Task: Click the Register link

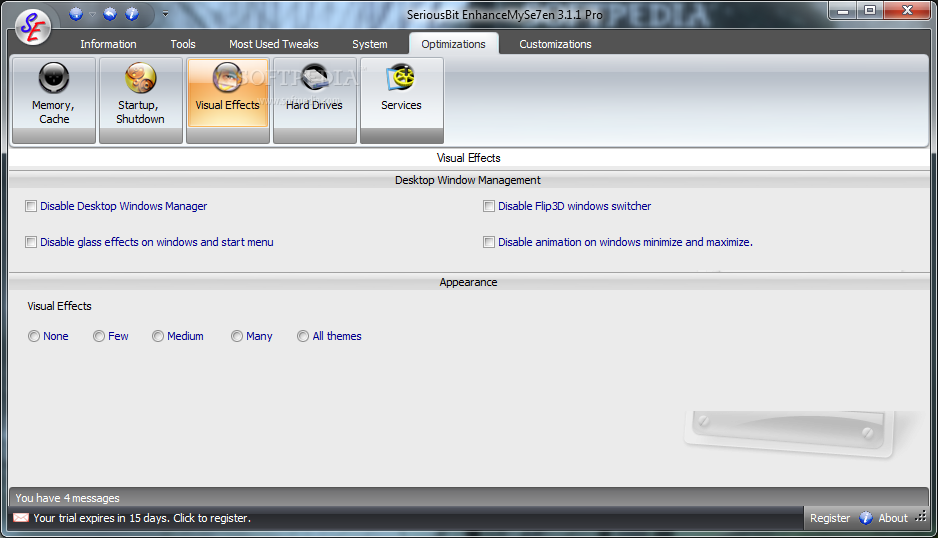Action: tap(830, 518)
